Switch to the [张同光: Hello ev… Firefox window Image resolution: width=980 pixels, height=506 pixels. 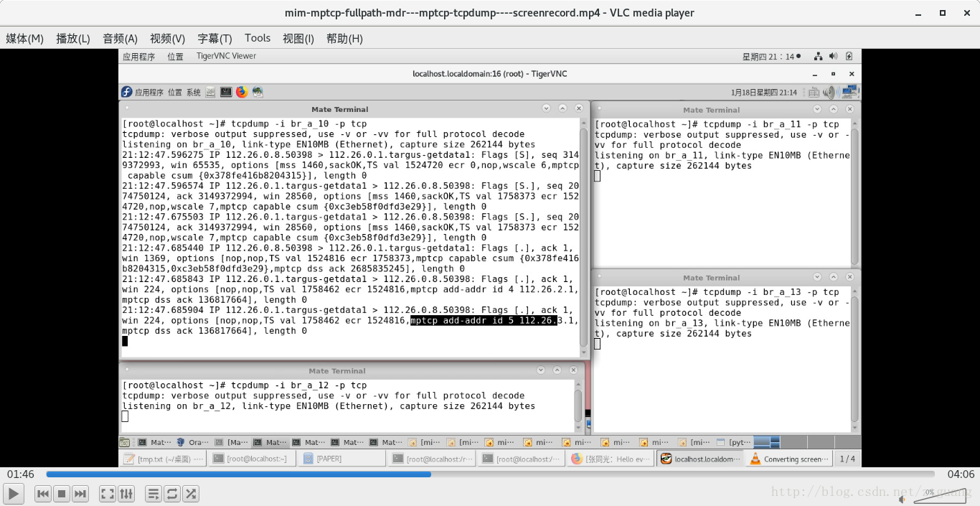[x=611, y=459]
